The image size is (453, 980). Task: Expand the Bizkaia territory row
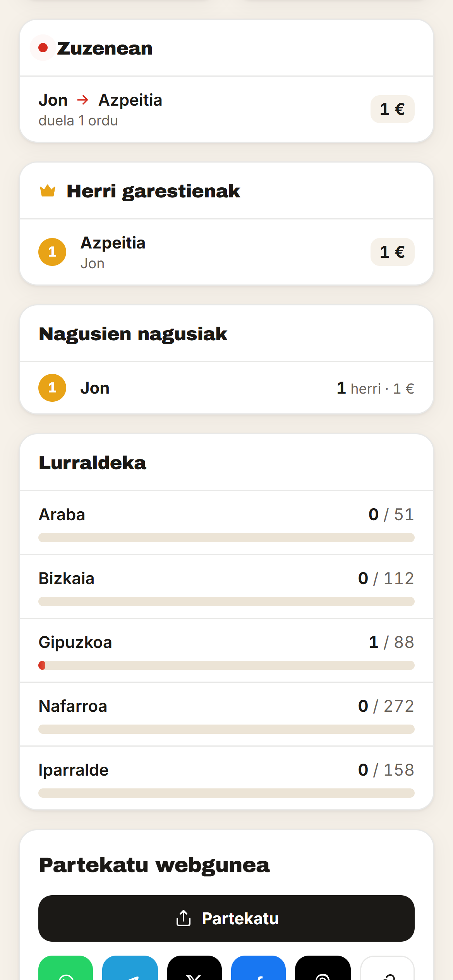tap(226, 586)
